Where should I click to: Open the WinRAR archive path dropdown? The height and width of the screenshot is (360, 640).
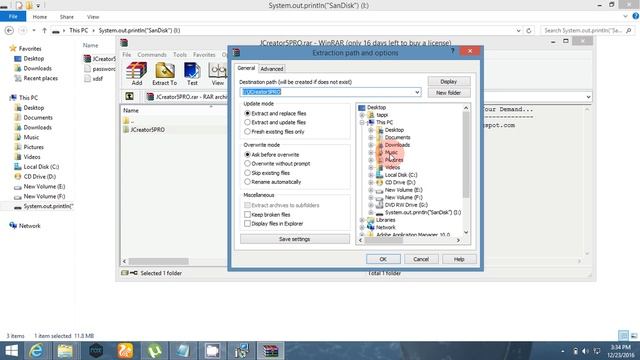[588, 97]
